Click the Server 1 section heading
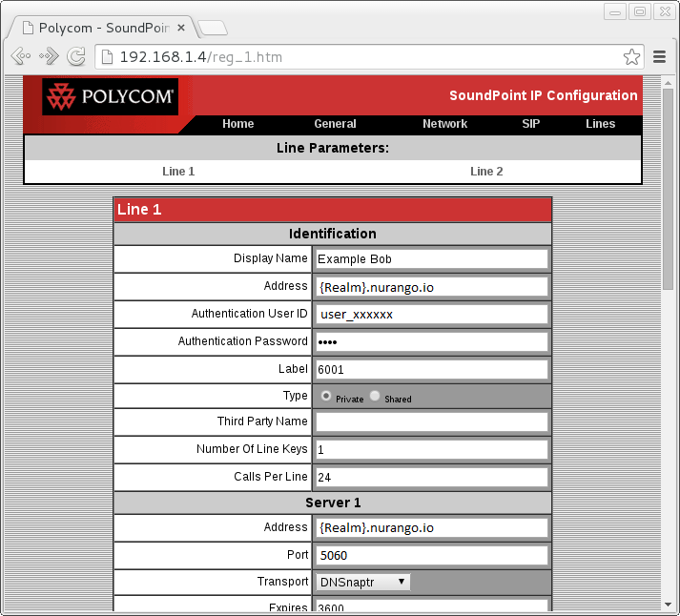680x616 pixels. (333, 503)
